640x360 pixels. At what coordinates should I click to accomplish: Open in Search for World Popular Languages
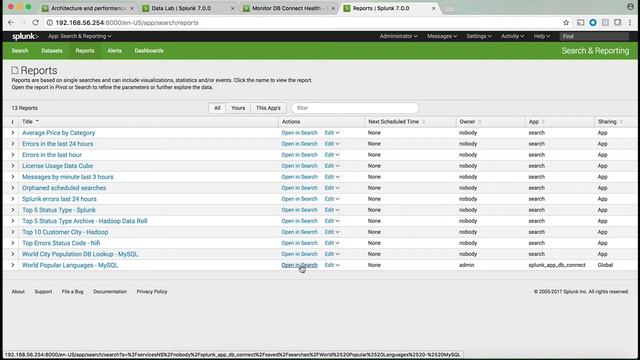pos(299,265)
